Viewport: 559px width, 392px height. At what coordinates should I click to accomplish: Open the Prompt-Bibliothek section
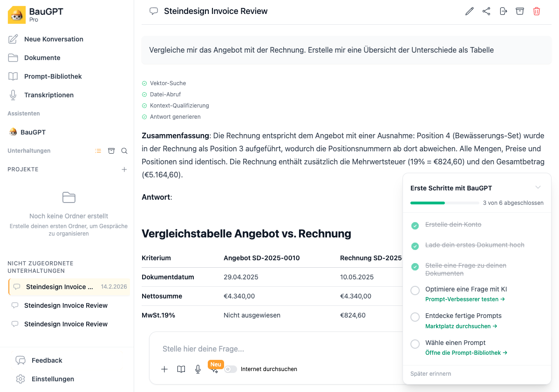(53, 76)
